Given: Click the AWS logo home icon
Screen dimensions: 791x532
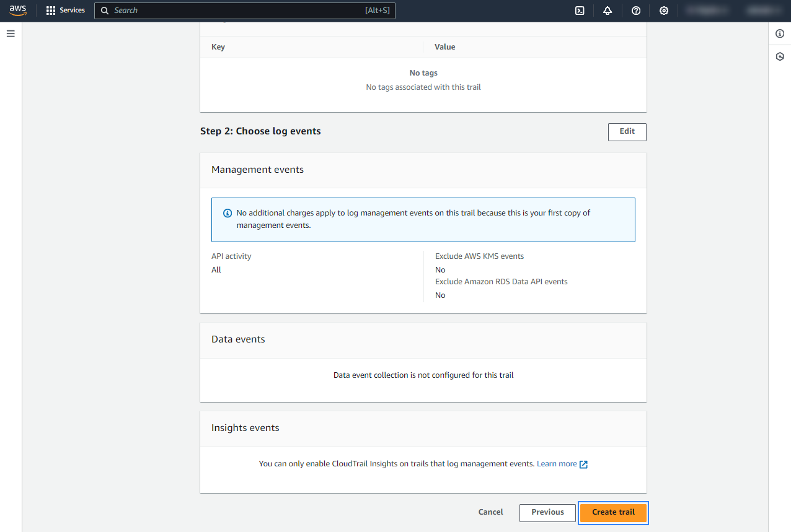Looking at the screenshot, I should [x=18, y=11].
